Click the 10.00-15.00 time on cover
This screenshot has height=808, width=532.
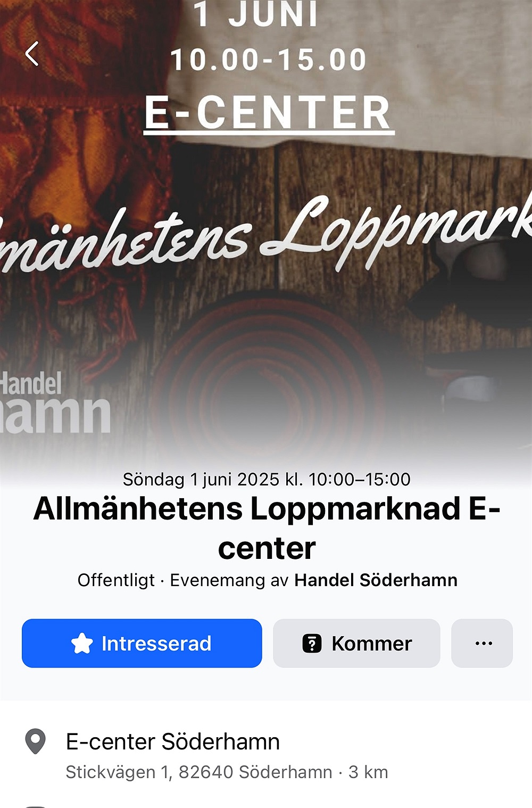click(x=268, y=59)
